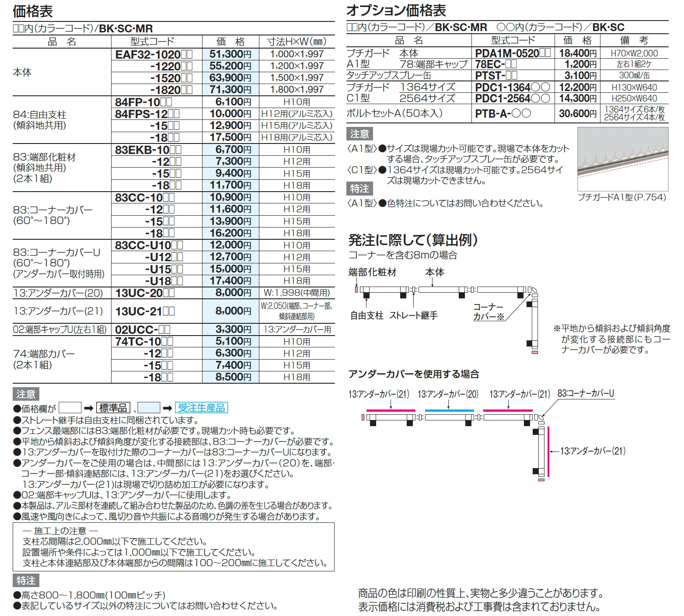Click the price 17,500円
Image resolution: width=684 pixels, height=616 pixels.
[230, 137]
